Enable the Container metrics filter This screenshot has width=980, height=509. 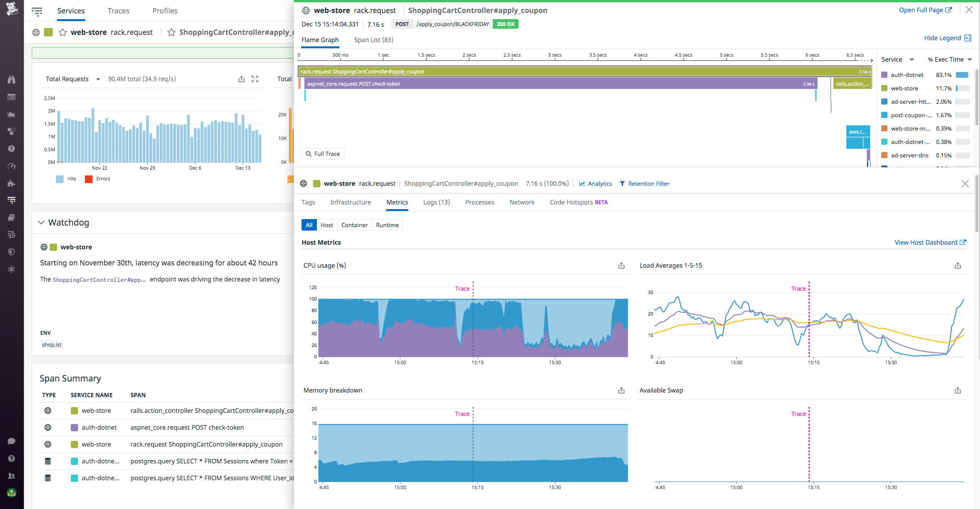click(354, 225)
